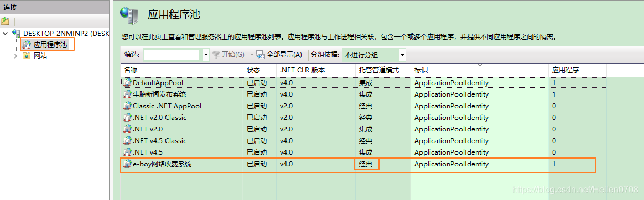
Task: Click ApplicationPoolIdentity cell of DefaultAppPool
Action: point(451,83)
